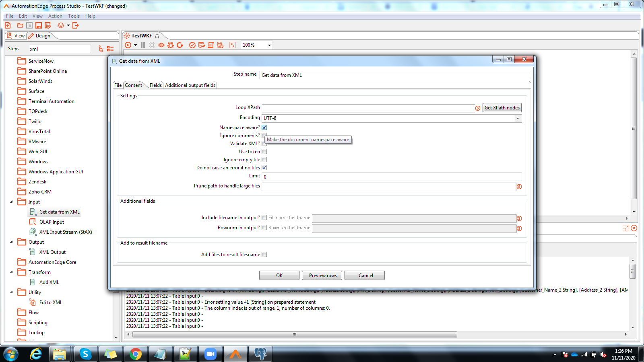Screen dimensions: 644x362
Task: Create a new file from main toolbar
Action: coord(8,25)
